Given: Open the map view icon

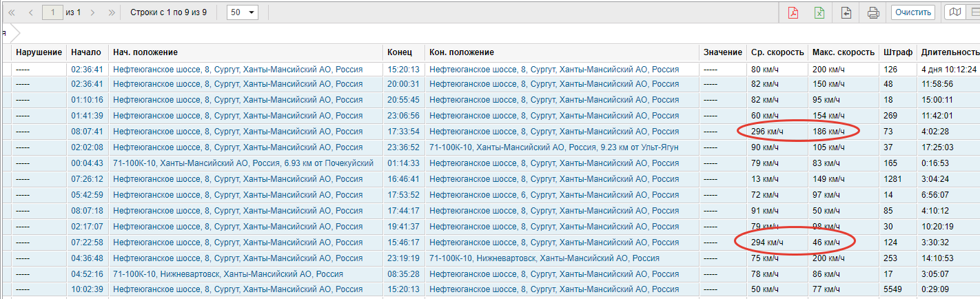Looking at the screenshot, I should click(x=955, y=12).
